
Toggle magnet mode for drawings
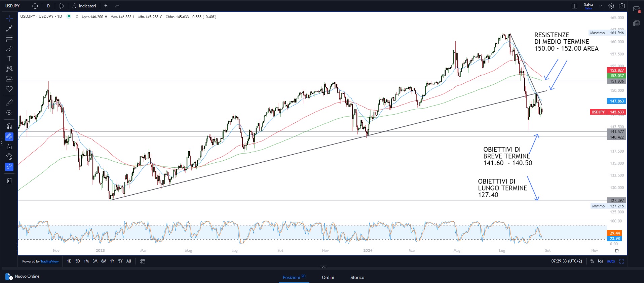tap(9, 126)
